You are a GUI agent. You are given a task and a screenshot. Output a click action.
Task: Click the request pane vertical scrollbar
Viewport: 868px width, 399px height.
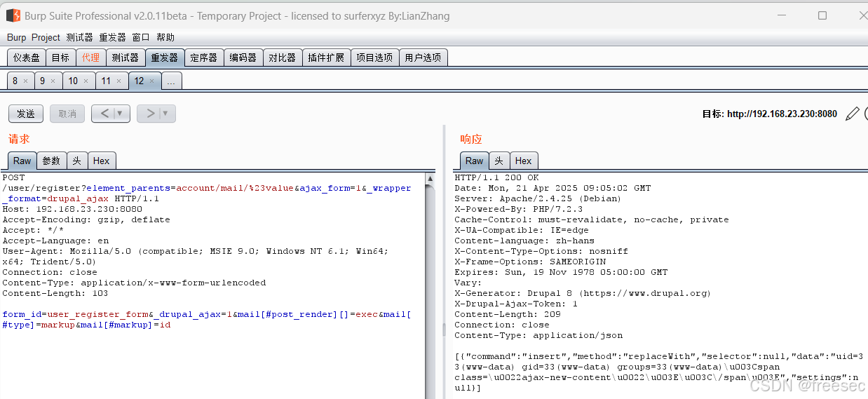(430, 285)
